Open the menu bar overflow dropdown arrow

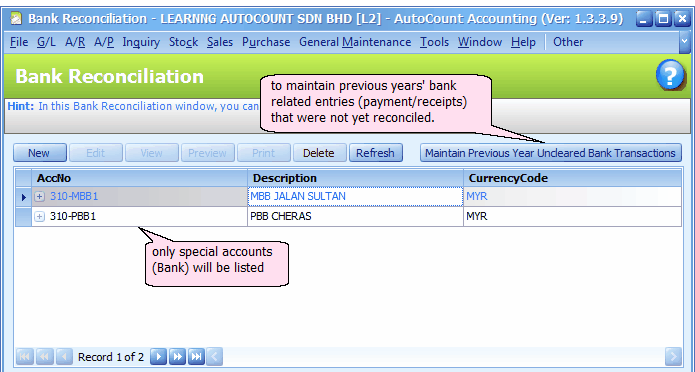[684, 42]
